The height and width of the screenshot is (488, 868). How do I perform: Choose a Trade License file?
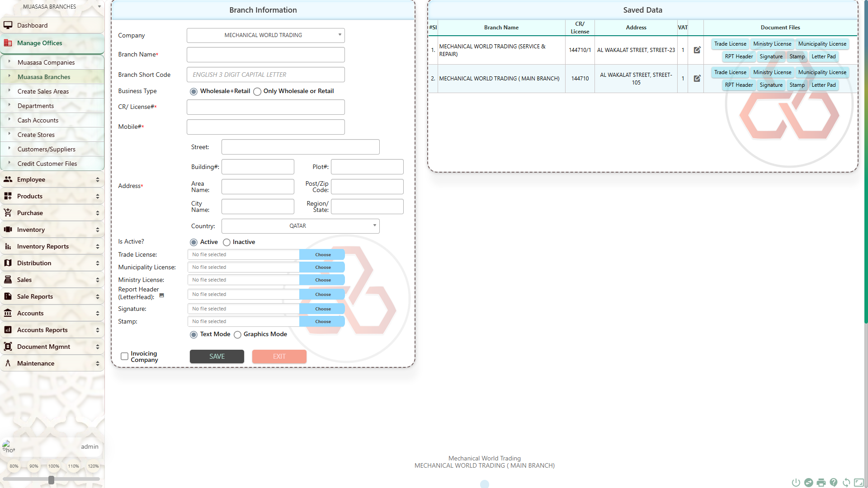pyautogui.click(x=322, y=255)
